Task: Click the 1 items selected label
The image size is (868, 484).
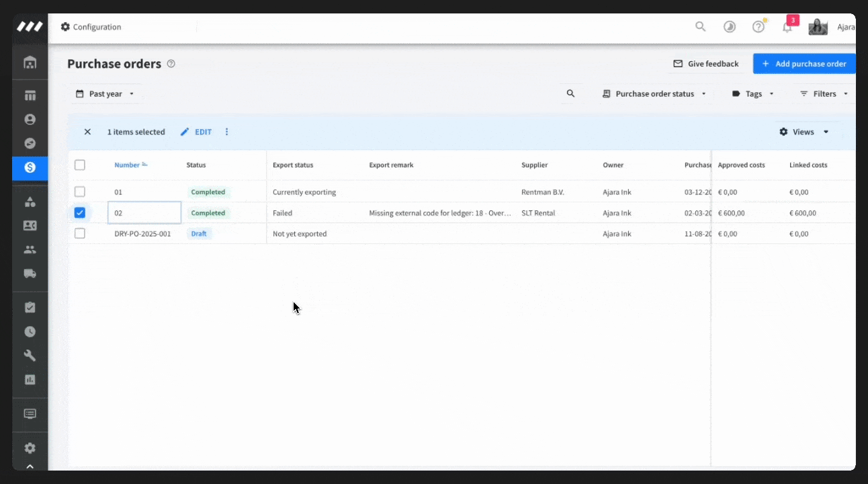Action: (x=136, y=132)
